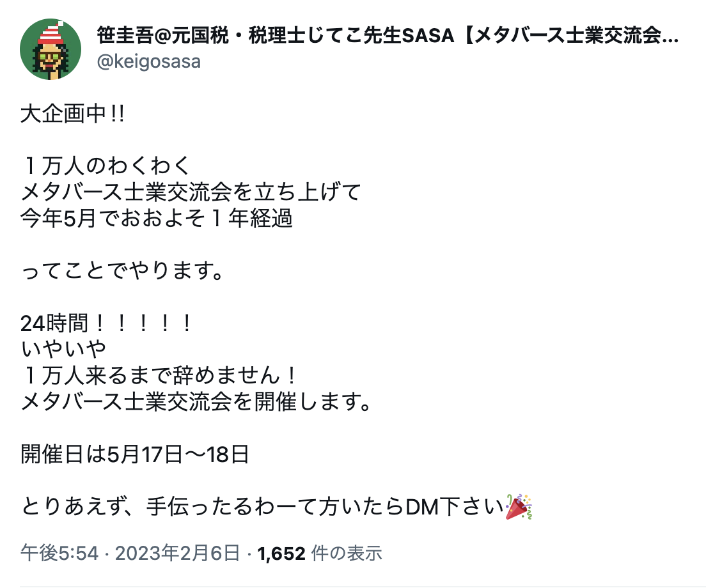The height and width of the screenshot is (588, 706).
Task: Click the 2023年2月6日 post date
Action: [x=178, y=553]
